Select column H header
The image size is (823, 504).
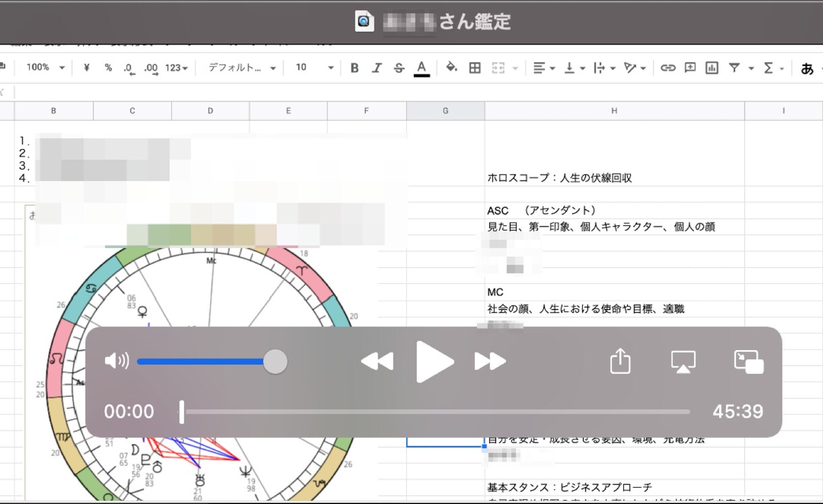point(614,111)
